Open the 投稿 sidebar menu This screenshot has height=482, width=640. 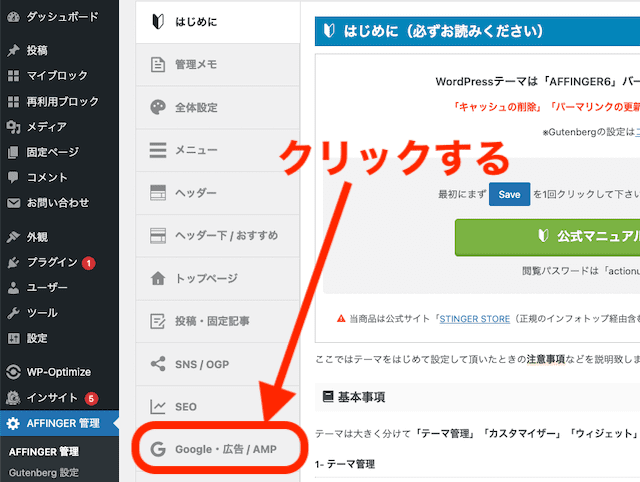pyautogui.click(x=60, y=50)
